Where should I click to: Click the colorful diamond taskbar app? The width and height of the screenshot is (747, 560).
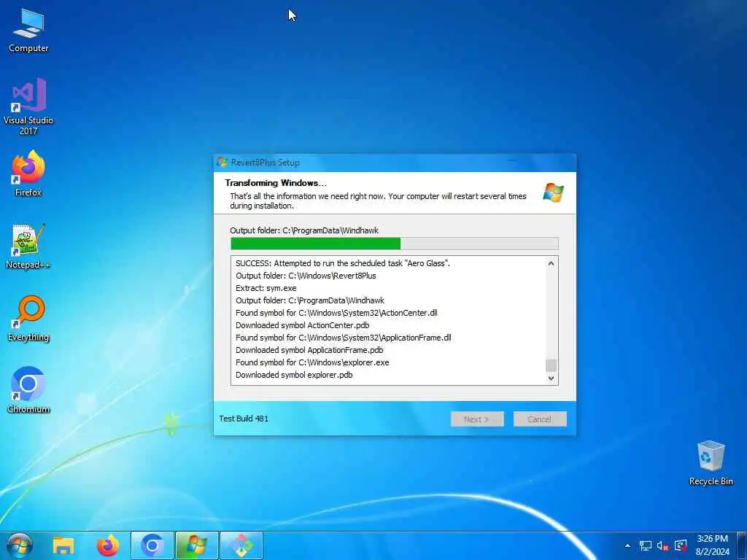(x=241, y=545)
